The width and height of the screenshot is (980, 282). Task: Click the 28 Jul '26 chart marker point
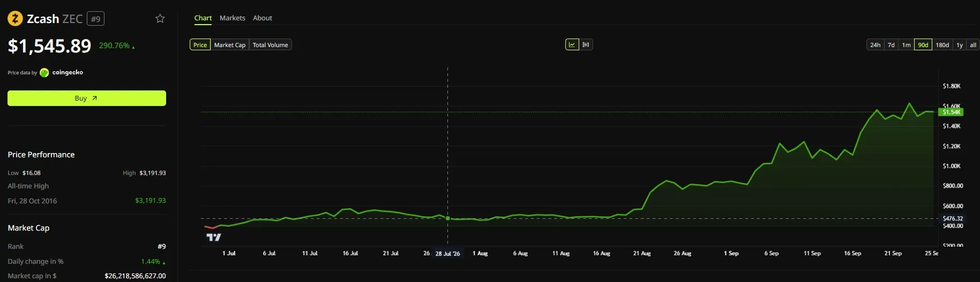(448, 218)
